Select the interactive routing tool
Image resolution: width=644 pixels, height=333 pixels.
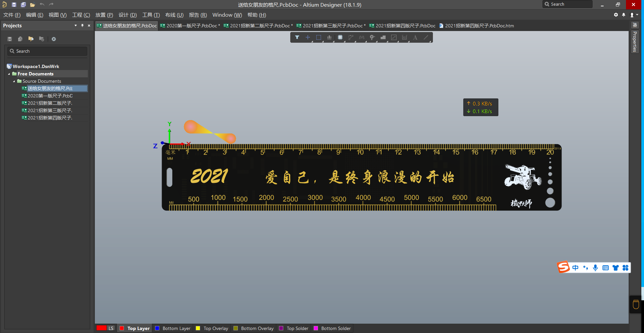point(351,37)
